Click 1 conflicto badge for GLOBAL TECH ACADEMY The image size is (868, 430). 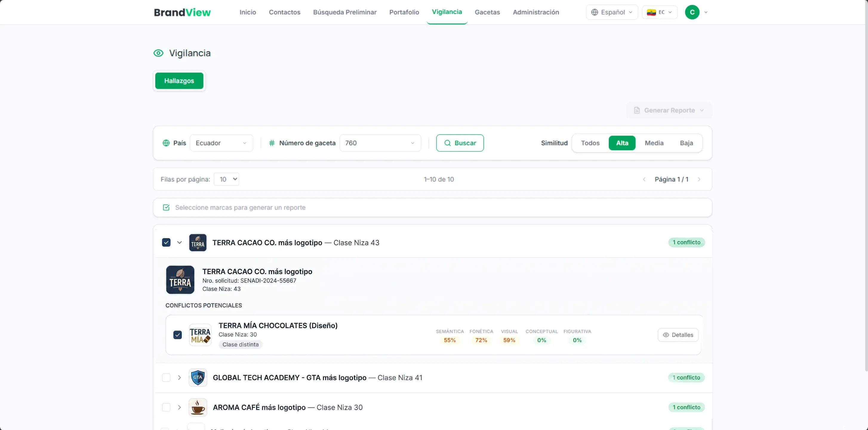[687, 377]
